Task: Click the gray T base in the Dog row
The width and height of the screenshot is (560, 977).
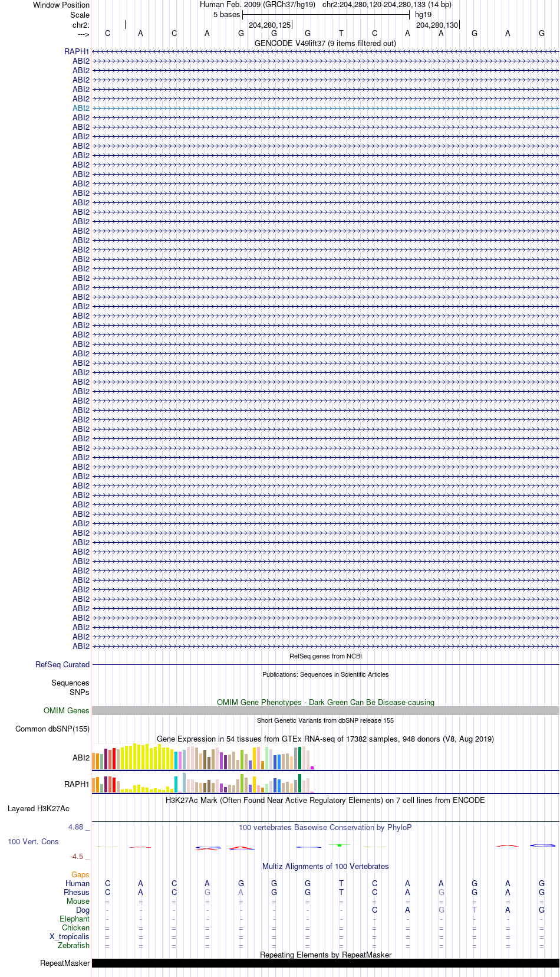Action: (x=475, y=910)
